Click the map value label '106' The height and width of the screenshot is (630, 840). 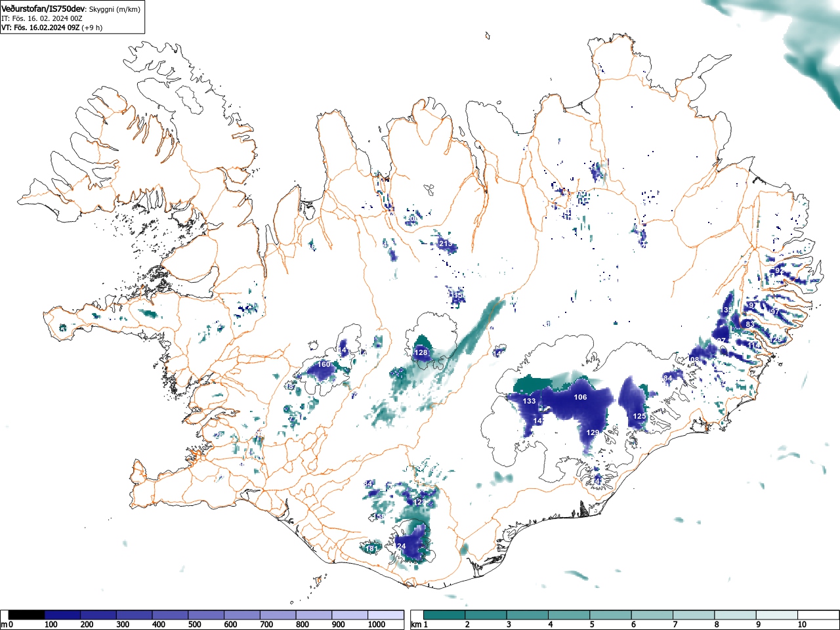pos(581,397)
